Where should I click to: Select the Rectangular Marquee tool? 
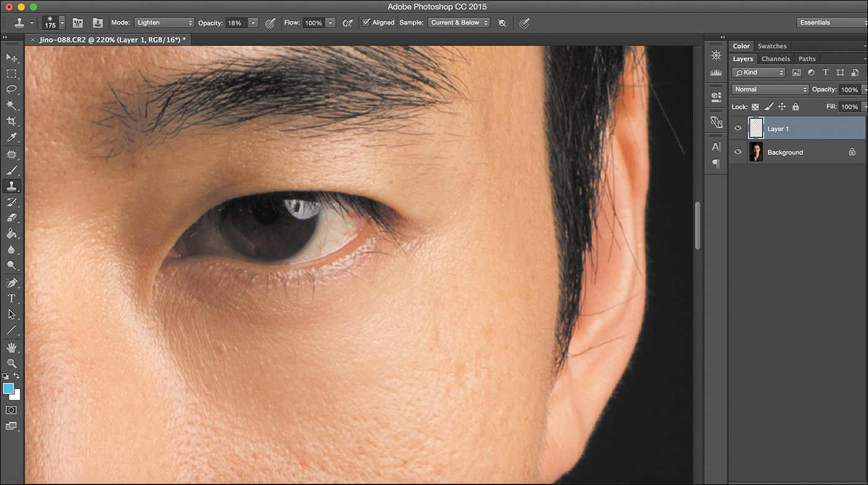(11, 74)
